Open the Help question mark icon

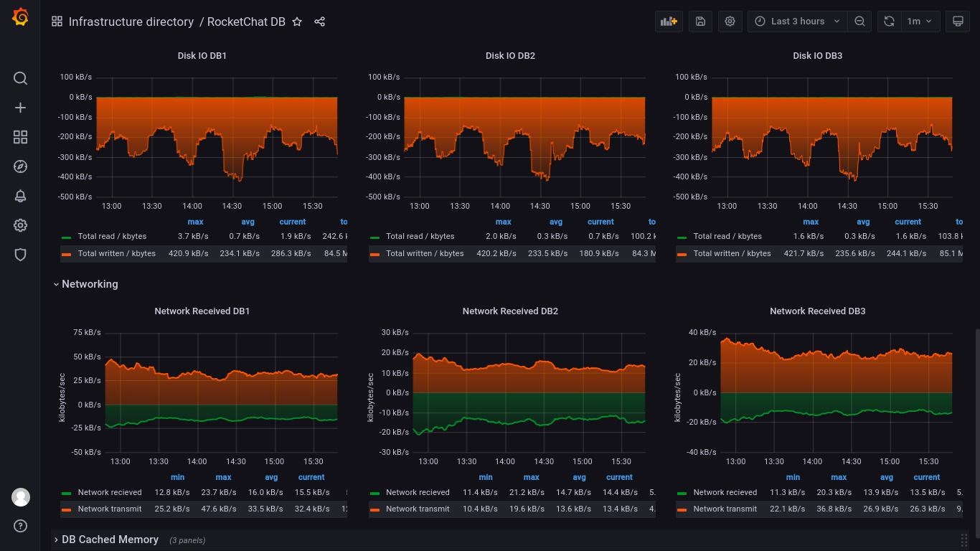pyautogui.click(x=20, y=526)
